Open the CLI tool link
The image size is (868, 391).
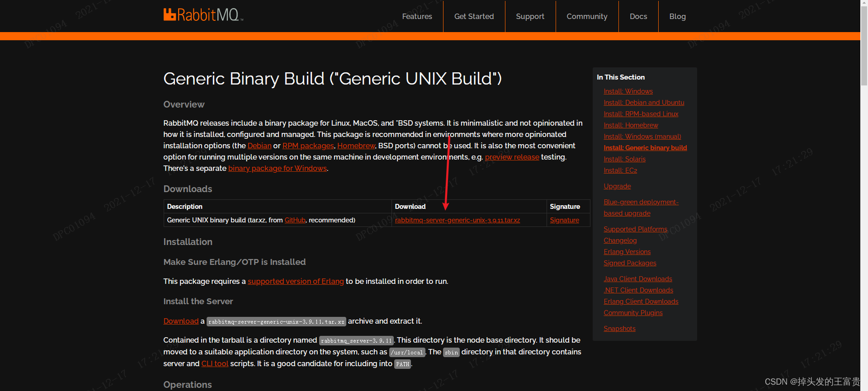point(215,363)
